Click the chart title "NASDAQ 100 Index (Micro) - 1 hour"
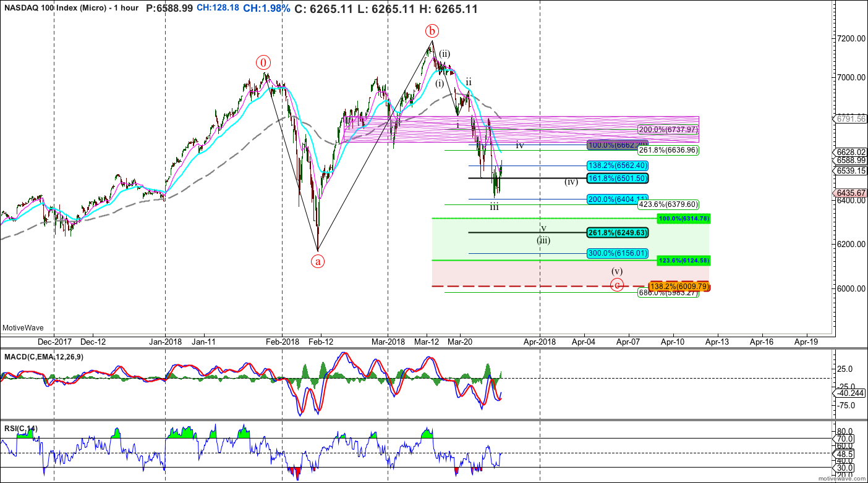 (71, 9)
